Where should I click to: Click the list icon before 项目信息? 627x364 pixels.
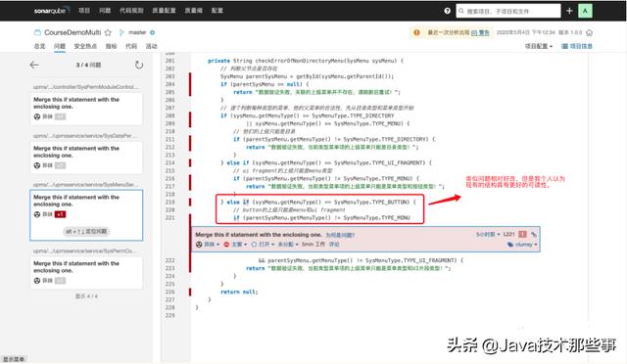pyautogui.click(x=564, y=46)
